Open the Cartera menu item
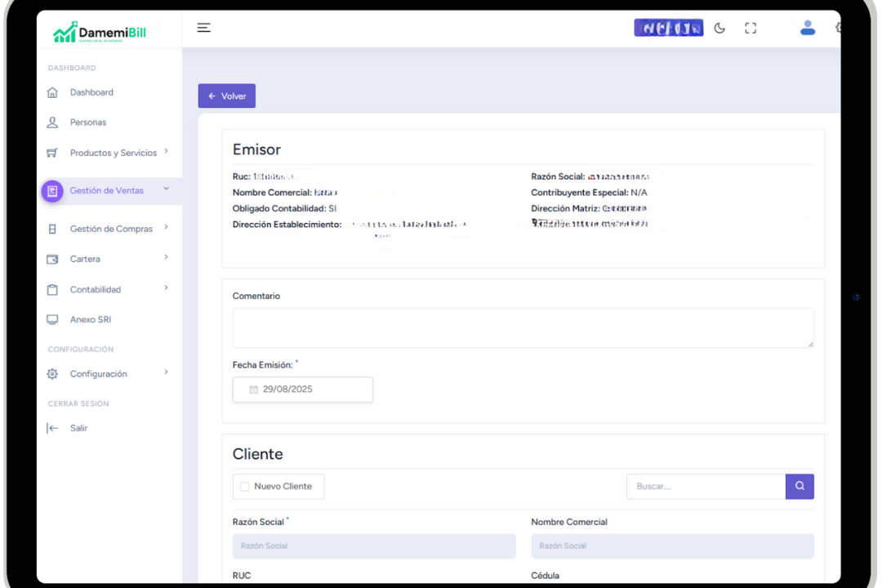Screen dimensions: 882x588 pos(85,259)
